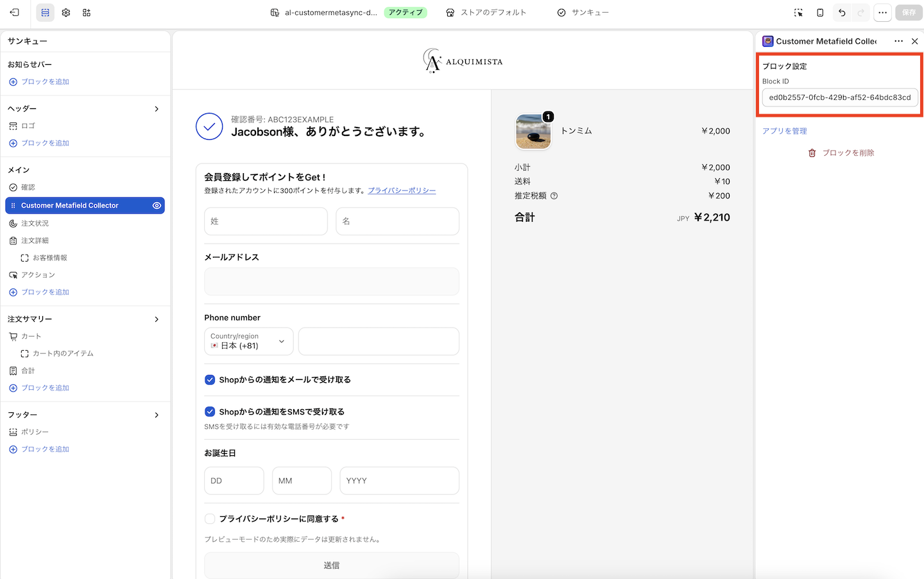Click the 姓 input field
924x579 pixels.
click(x=266, y=221)
